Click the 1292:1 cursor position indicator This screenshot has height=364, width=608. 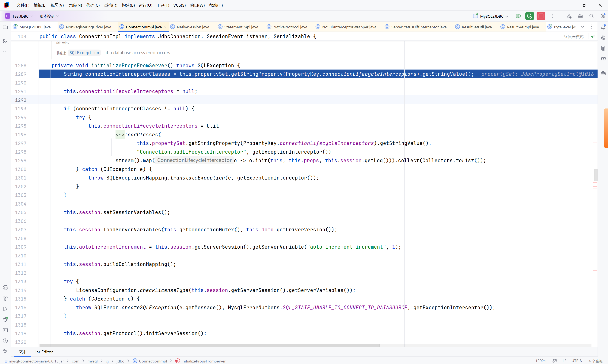(x=541, y=361)
